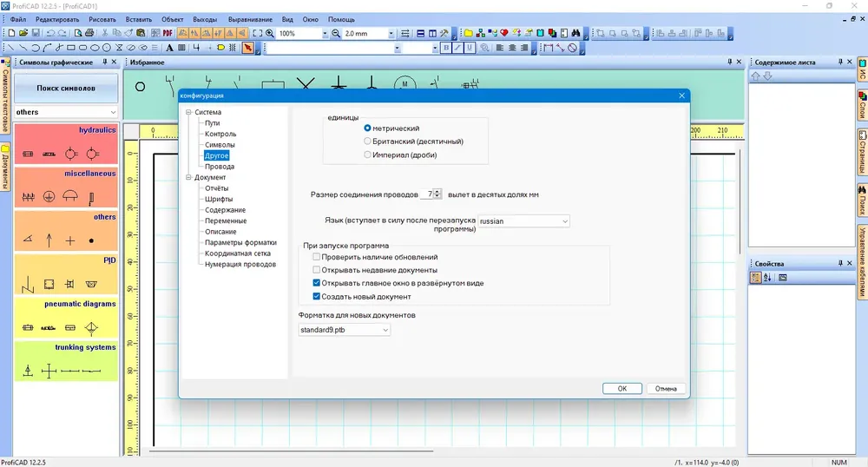Screen dimensions: 868x467
Task: Click the OK button
Action: tap(622, 388)
